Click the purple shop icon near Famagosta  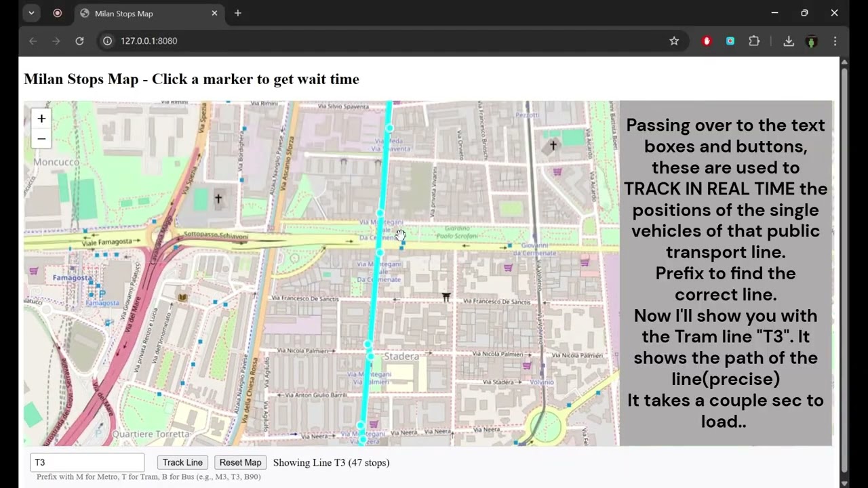(34, 271)
